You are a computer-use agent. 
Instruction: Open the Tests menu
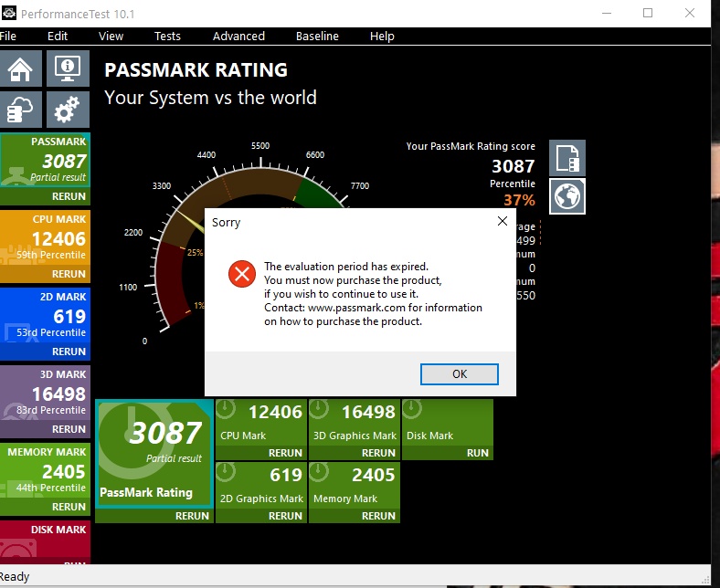pyautogui.click(x=167, y=37)
